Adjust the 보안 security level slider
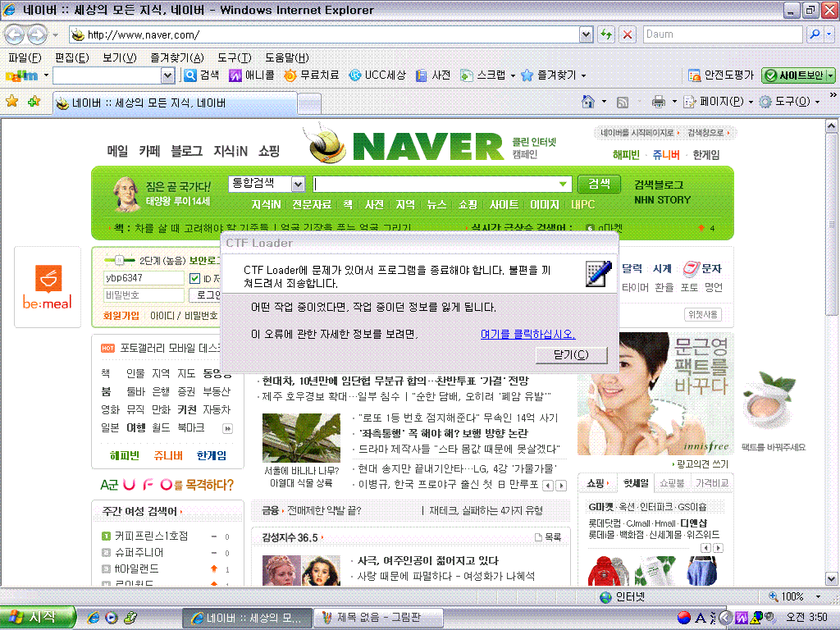This screenshot has height=630, width=840. click(x=120, y=260)
